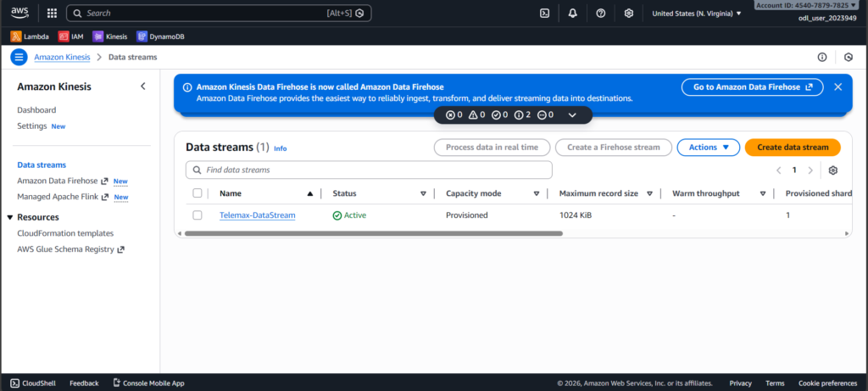Screen dimensions: 868x391
Task: Click Create data stream button
Action: (x=792, y=148)
